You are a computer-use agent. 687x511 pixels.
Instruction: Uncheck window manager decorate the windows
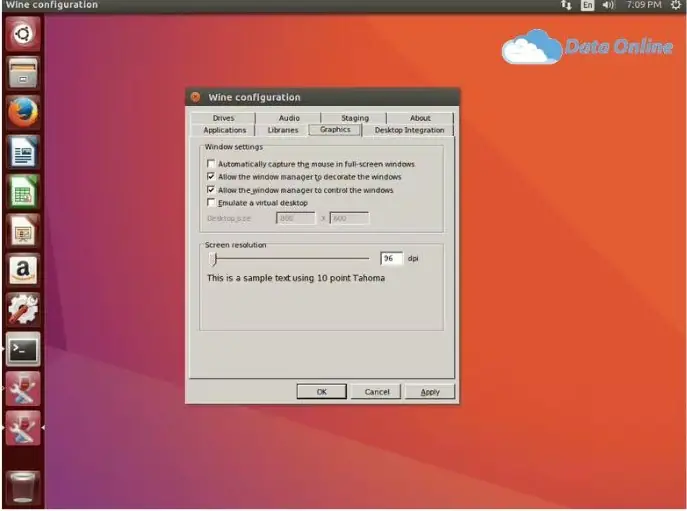click(x=211, y=177)
